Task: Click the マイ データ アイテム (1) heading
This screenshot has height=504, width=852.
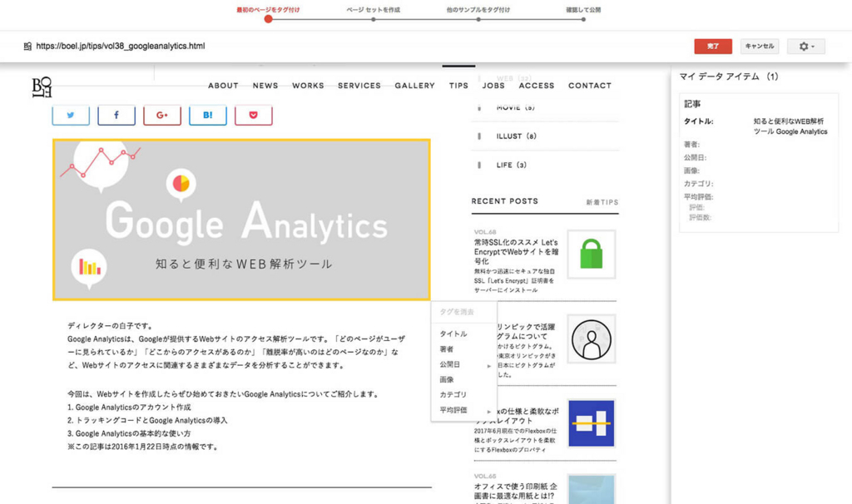Action: pos(729,77)
